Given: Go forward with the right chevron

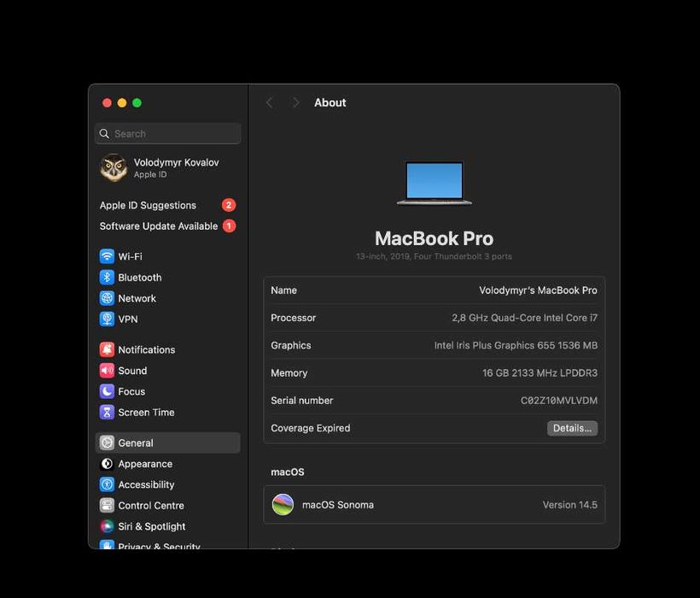Looking at the screenshot, I should point(295,103).
